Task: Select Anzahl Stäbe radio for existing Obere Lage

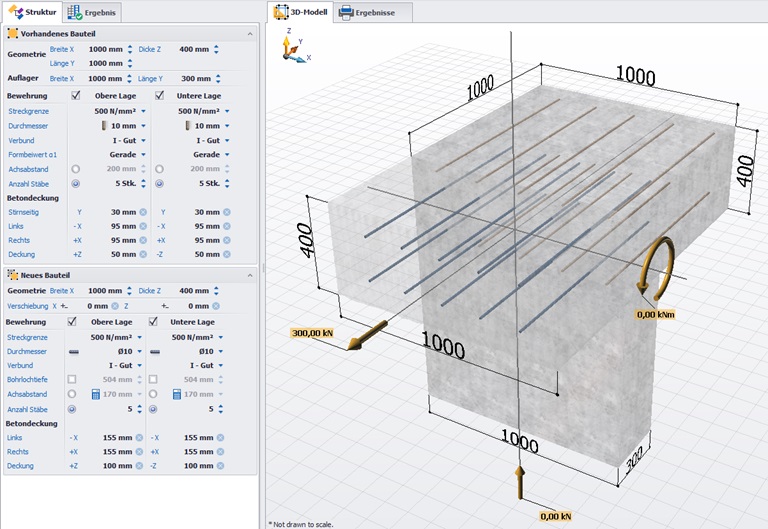Action: coord(75,184)
